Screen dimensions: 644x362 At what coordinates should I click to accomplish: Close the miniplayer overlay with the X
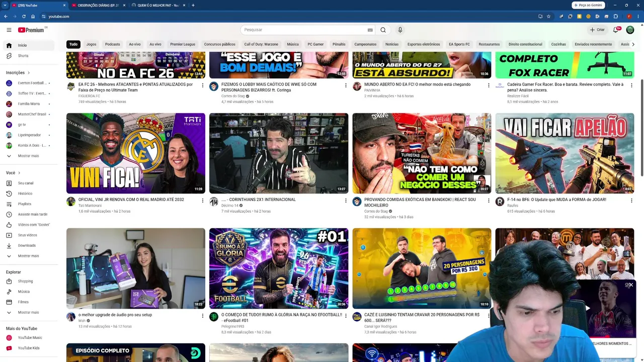tap(630, 285)
